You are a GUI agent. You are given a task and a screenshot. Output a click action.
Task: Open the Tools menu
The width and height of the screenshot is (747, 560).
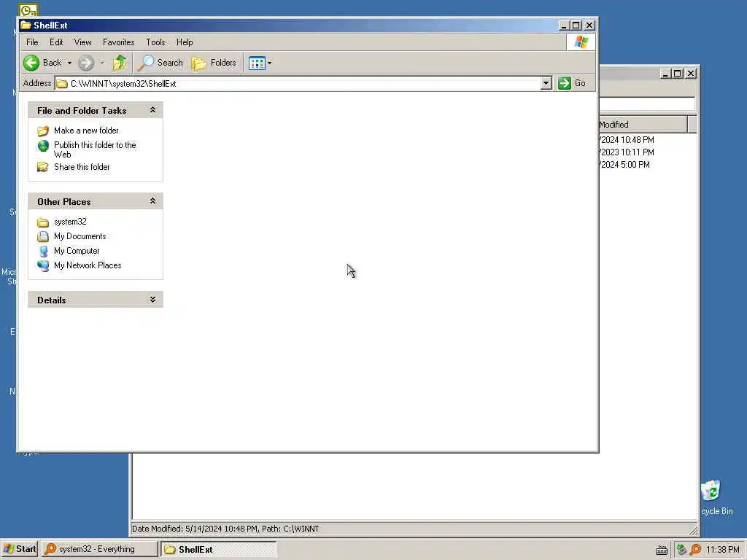(155, 42)
